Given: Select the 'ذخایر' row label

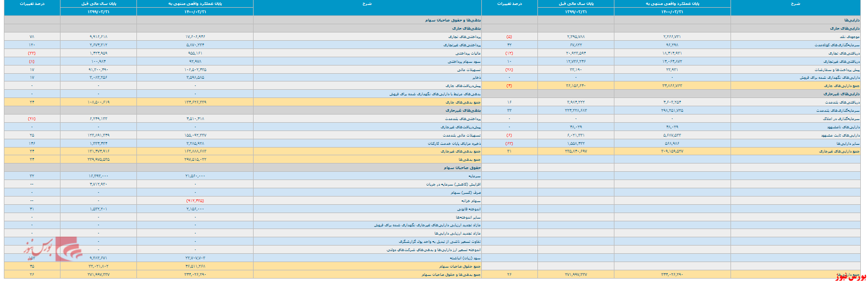Looking at the screenshot, I should (476, 78).
